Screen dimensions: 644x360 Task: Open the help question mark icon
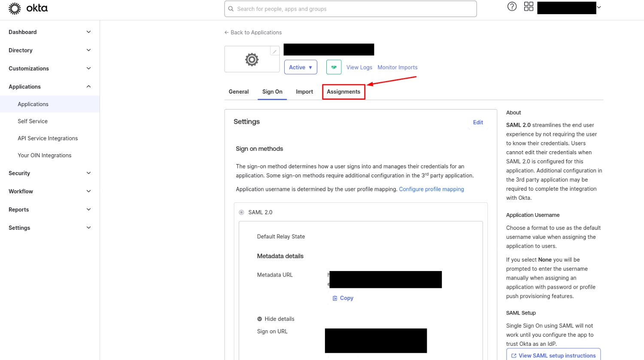click(512, 6)
